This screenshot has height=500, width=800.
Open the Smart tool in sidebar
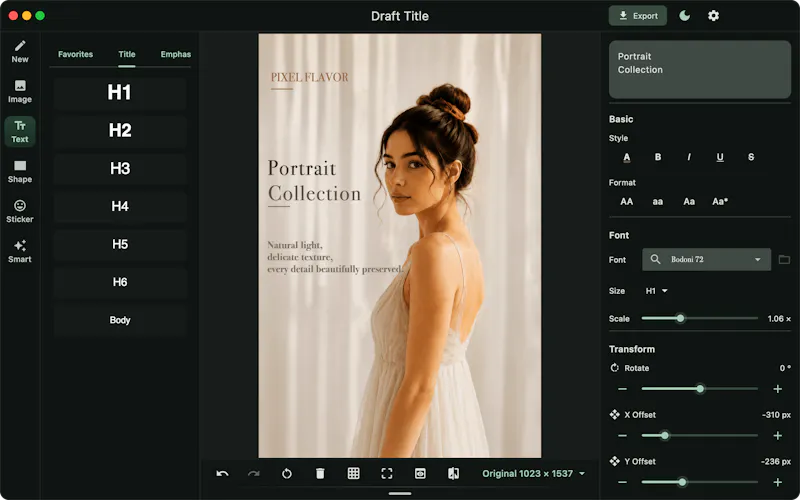(x=20, y=252)
